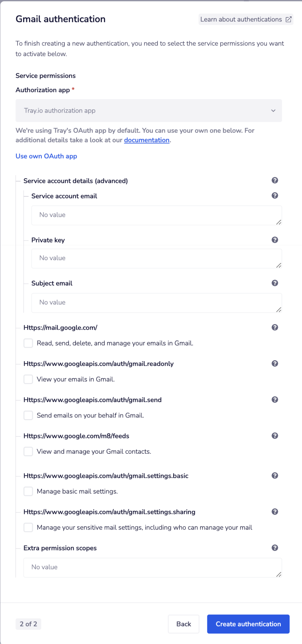Viewport: 302px width, 644px height.
Task: Go Back to the previous step
Action: [184, 624]
